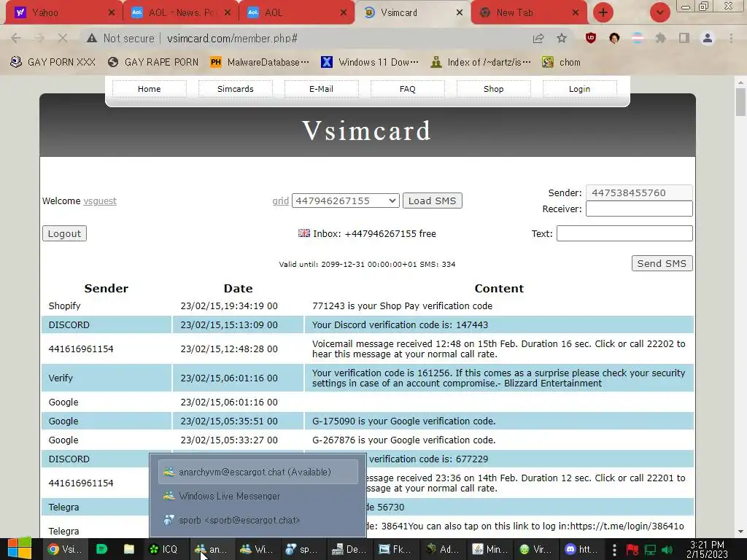This screenshot has width=747, height=560.
Task: Follow the grid link
Action: point(281,201)
